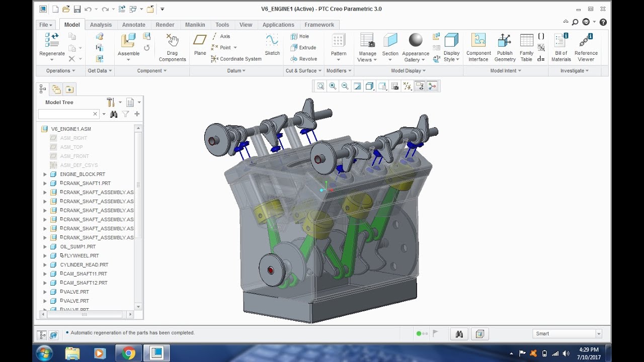This screenshot has width=644, height=362.
Task: Click the binoculars Find icon in status bar
Action: 459,333
